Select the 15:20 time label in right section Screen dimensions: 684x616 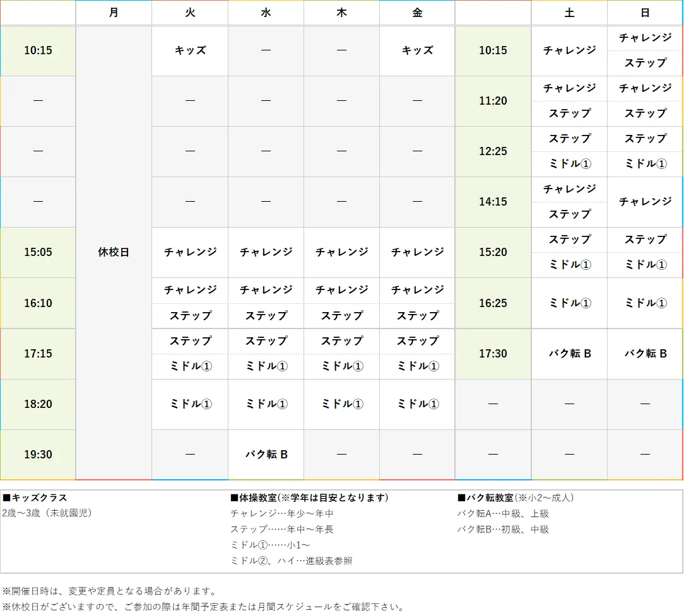point(493,252)
